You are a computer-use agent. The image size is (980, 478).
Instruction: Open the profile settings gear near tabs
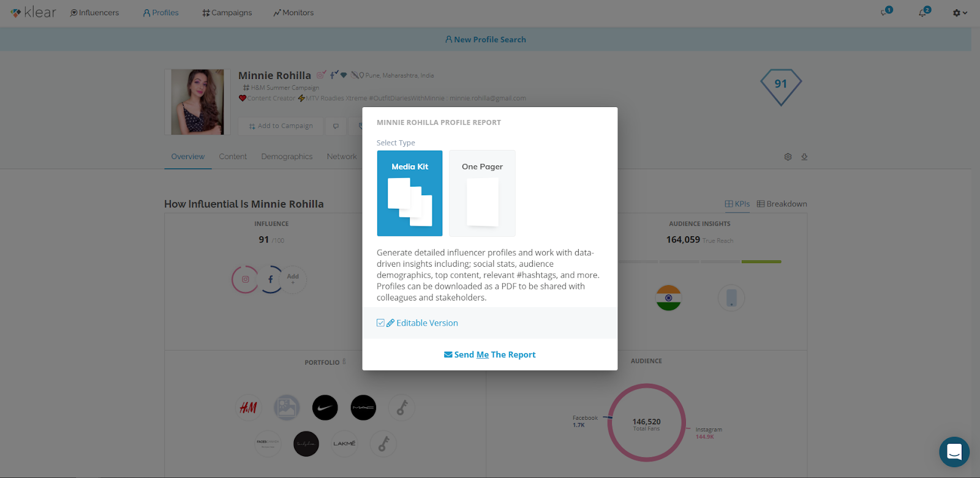tap(788, 157)
